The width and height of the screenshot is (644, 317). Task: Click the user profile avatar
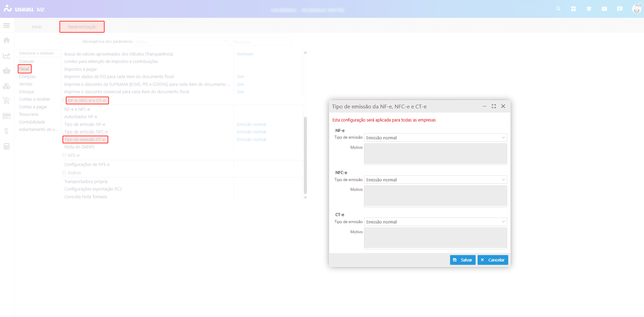(x=636, y=9)
